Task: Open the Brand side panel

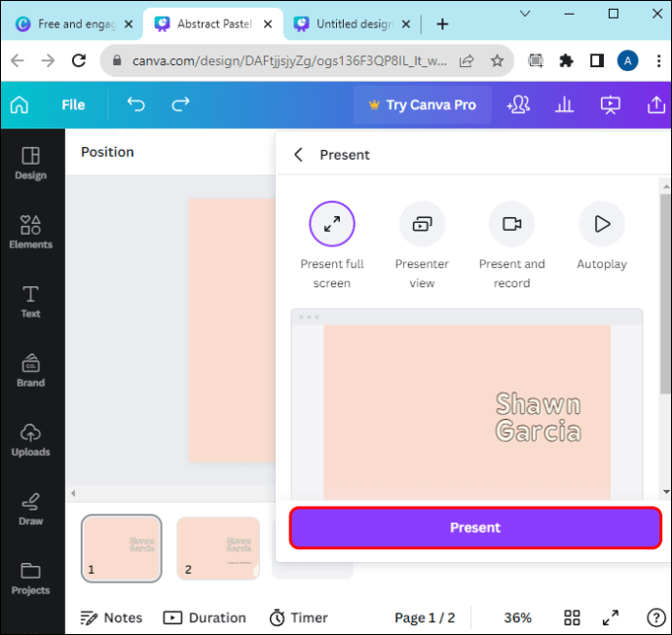Action: pyautogui.click(x=31, y=371)
